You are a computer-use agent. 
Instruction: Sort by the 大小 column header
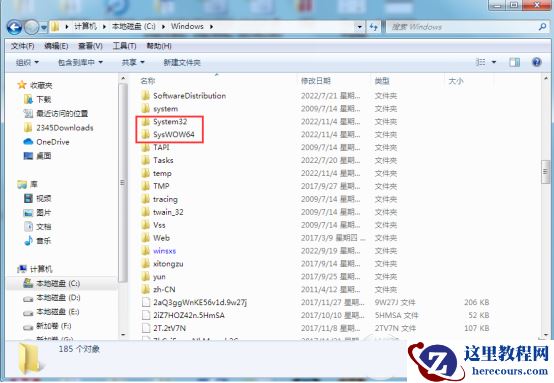tap(456, 81)
